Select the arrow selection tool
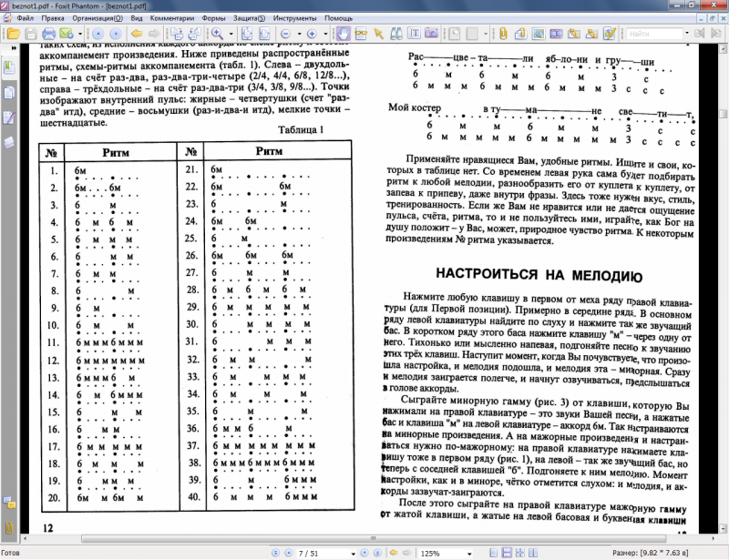Viewport: 729px width, 560px height. (378, 34)
